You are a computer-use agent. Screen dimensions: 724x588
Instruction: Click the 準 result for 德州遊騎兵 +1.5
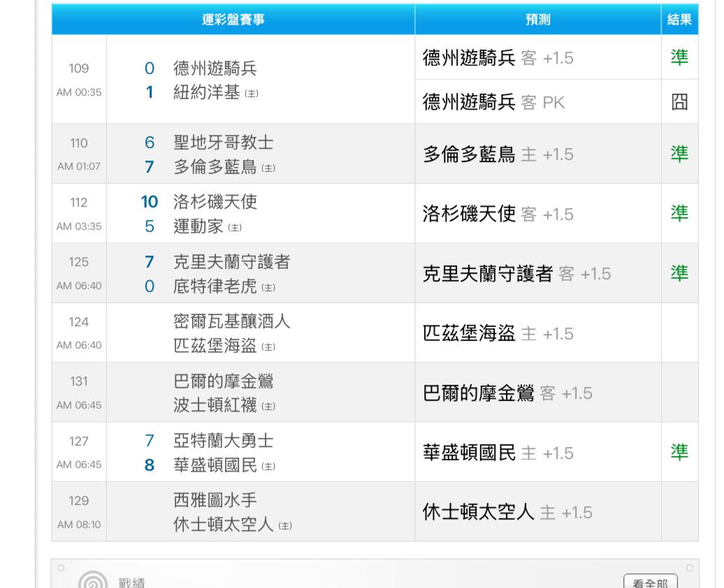680,57
